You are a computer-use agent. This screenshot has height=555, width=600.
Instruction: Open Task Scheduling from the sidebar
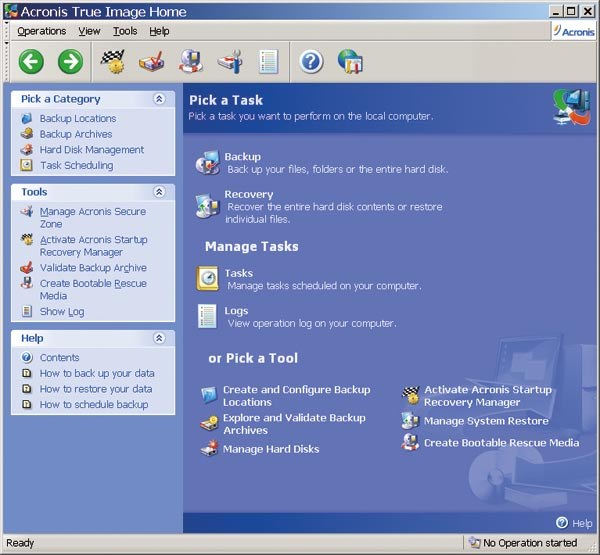[77, 165]
